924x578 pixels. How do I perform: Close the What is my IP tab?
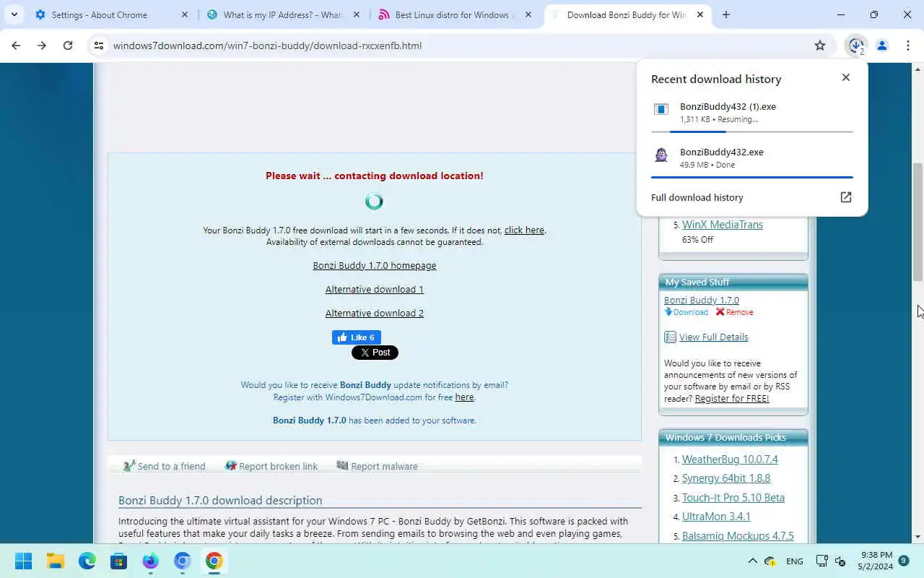(x=357, y=14)
